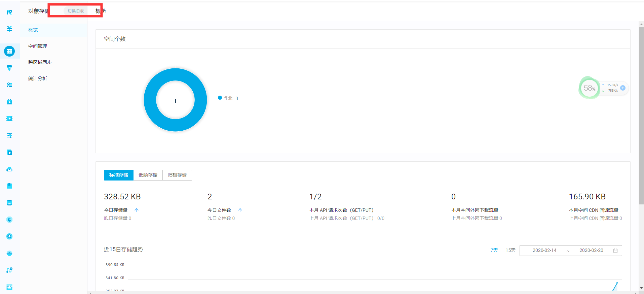Click the Qiniu logo icon at sidebar top
Viewport: 644px width, 294px height.
(9, 12)
